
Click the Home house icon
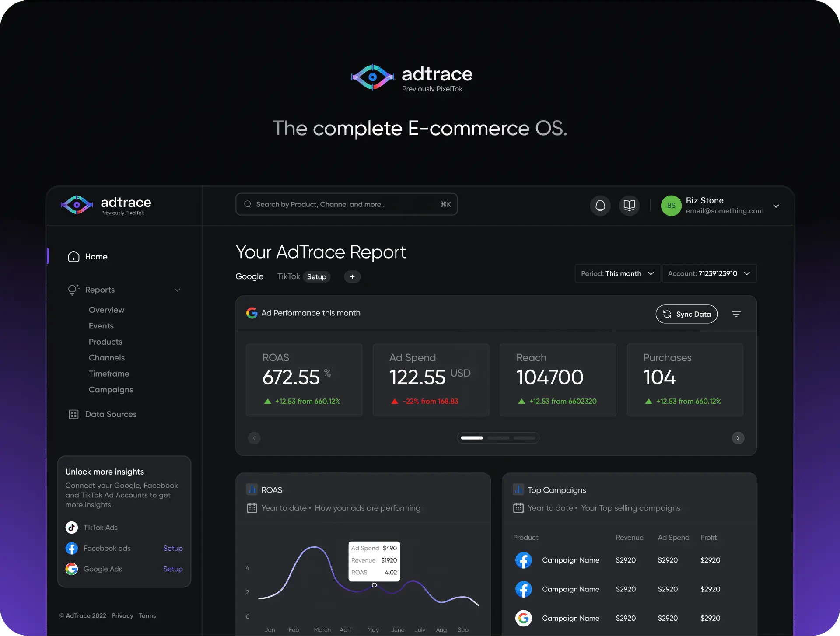coord(73,256)
